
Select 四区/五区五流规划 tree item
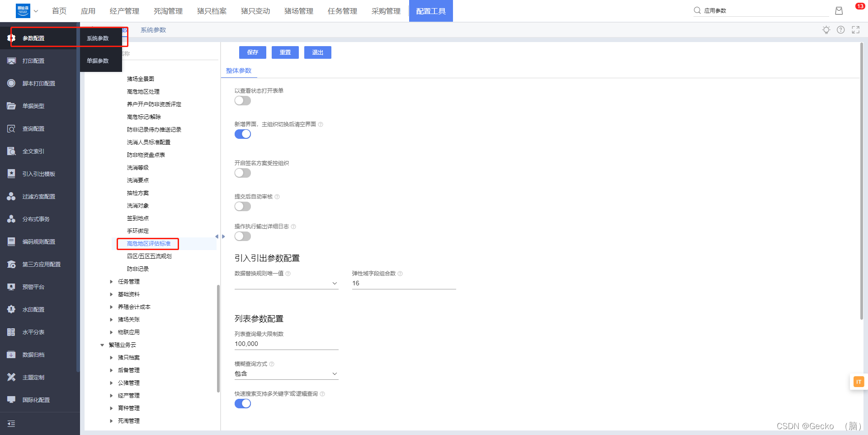(x=149, y=256)
